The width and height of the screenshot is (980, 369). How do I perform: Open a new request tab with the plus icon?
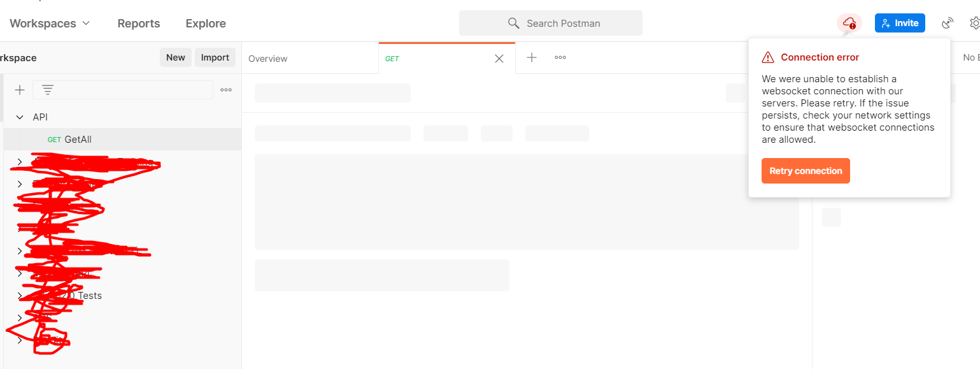coord(532,57)
